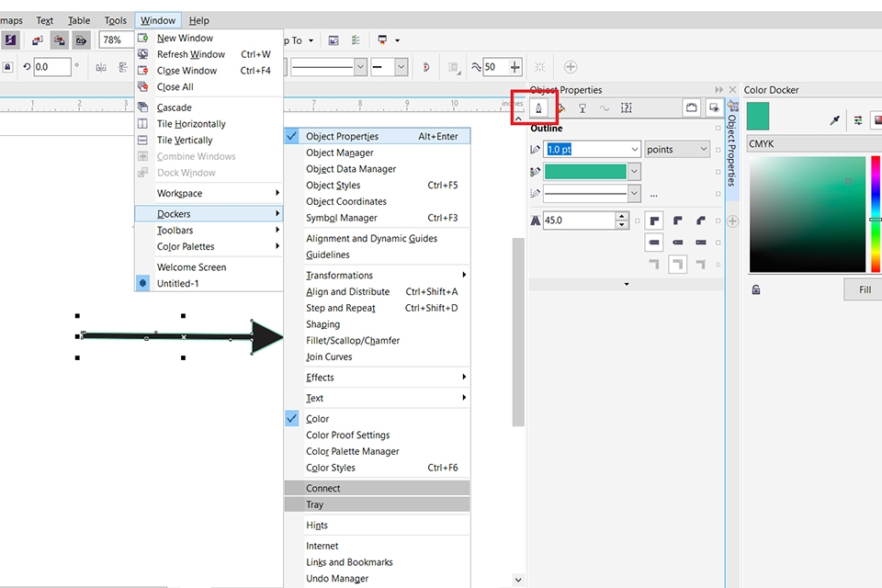Select the eyedropper icon in Color Docker
882x588 pixels.
coord(834,119)
